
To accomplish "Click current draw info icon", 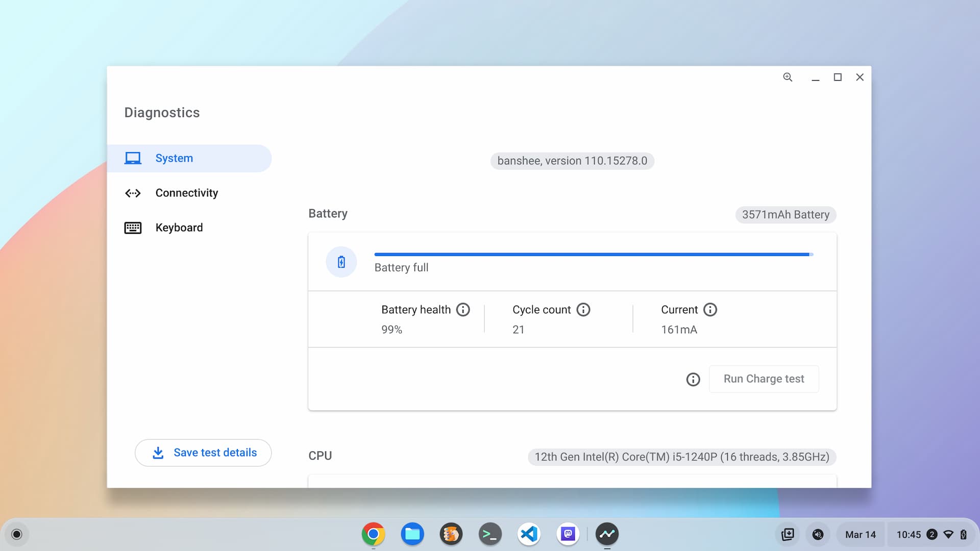I will click(709, 310).
